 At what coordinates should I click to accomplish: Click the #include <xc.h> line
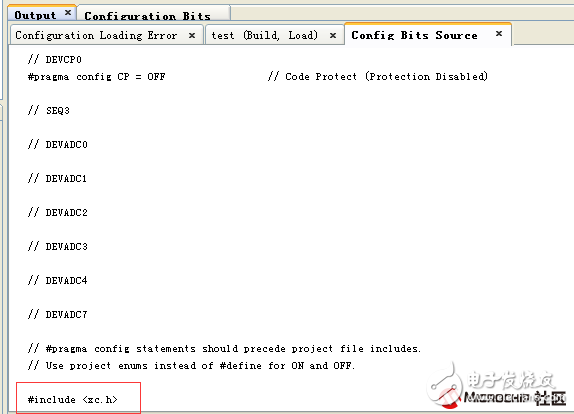point(72,399)
